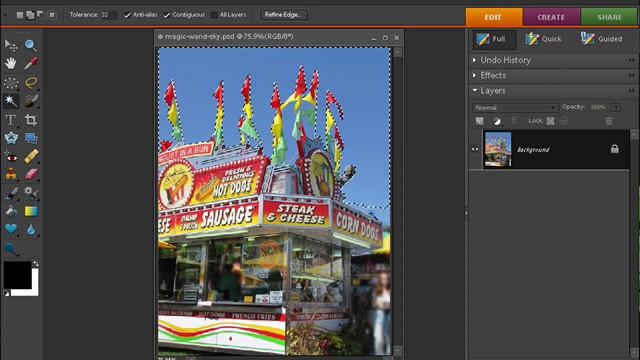Select the Elliptical Marquee tool
The height and width of the screenshot is (360, 640).
tap(11, 83)
